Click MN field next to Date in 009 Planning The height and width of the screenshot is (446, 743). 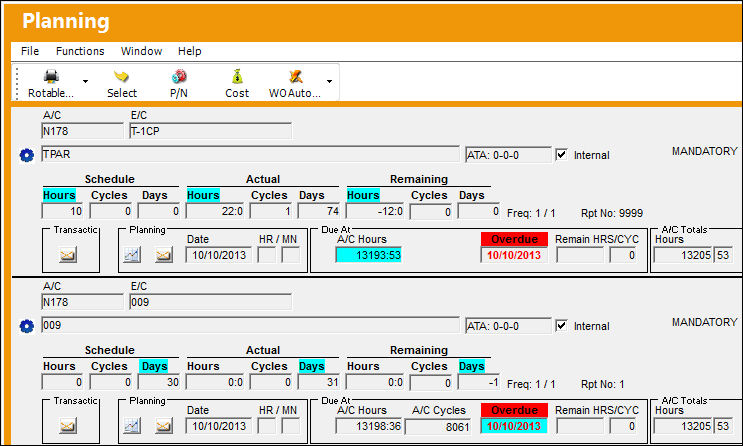pyautogui.click(x=290, y=427)
